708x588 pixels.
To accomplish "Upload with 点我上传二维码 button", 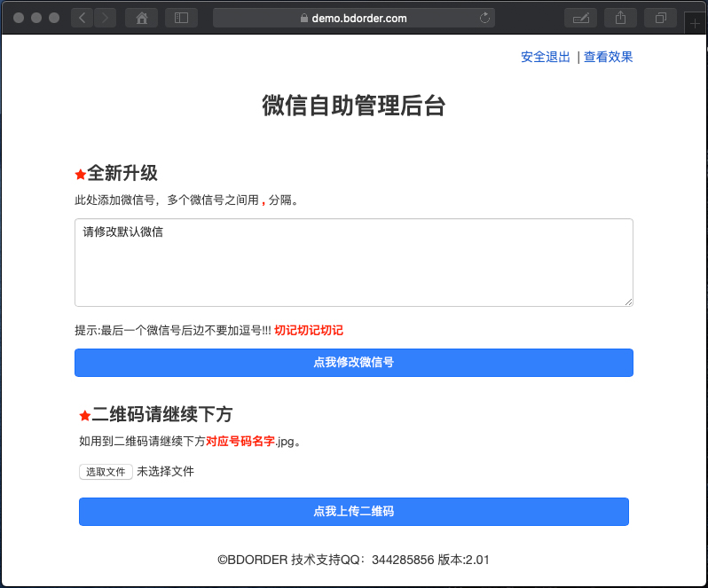I will click(x=353, y=511).
